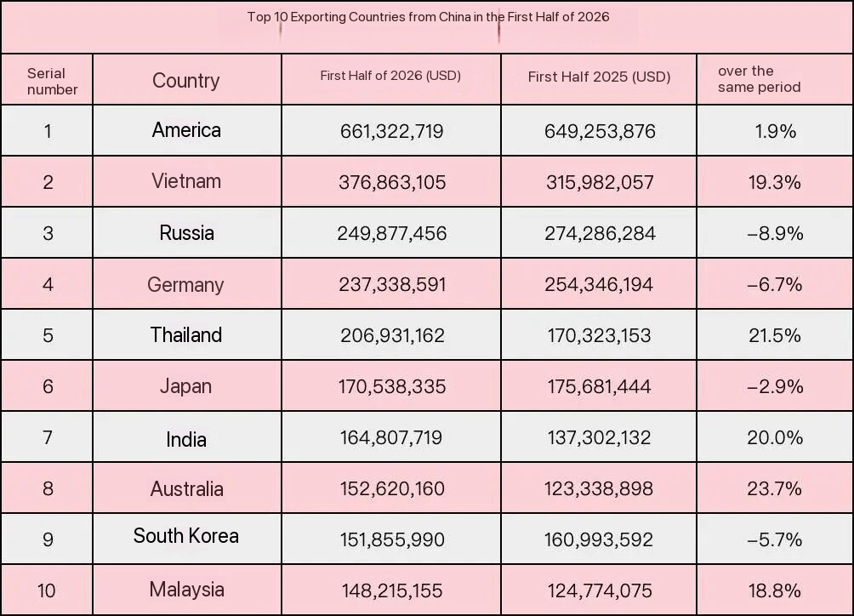The width and height of the screenshot is (854, 616).
Task: Click the Thailand country cell
Action: (186, 334)
